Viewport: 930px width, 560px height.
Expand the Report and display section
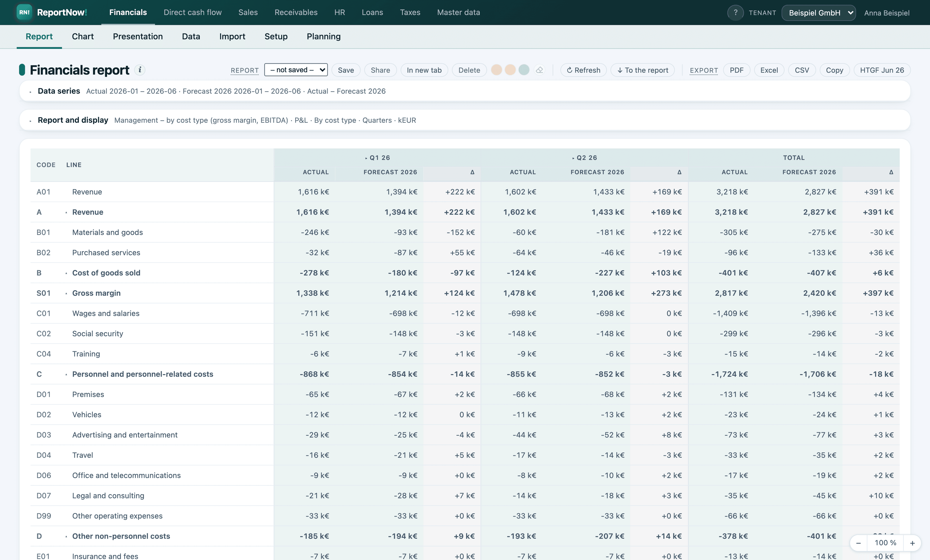(31, 121)
